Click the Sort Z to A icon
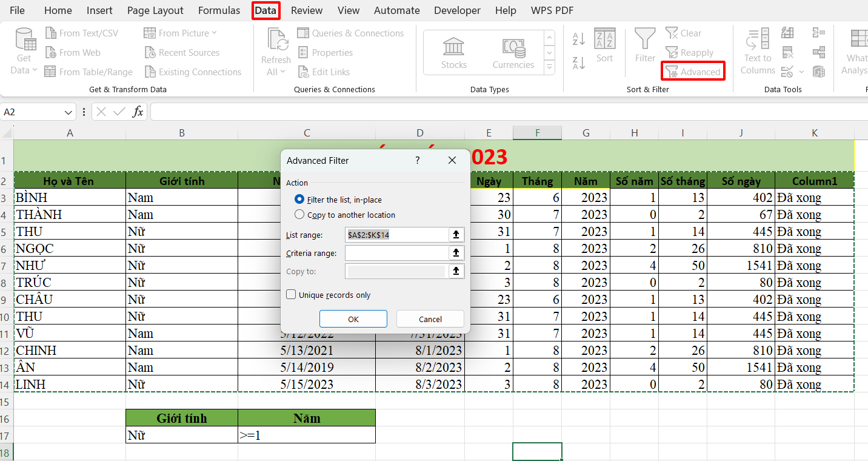Image resolution: width=868 pixels, height=461 pixels. click(x=579, y=62)
